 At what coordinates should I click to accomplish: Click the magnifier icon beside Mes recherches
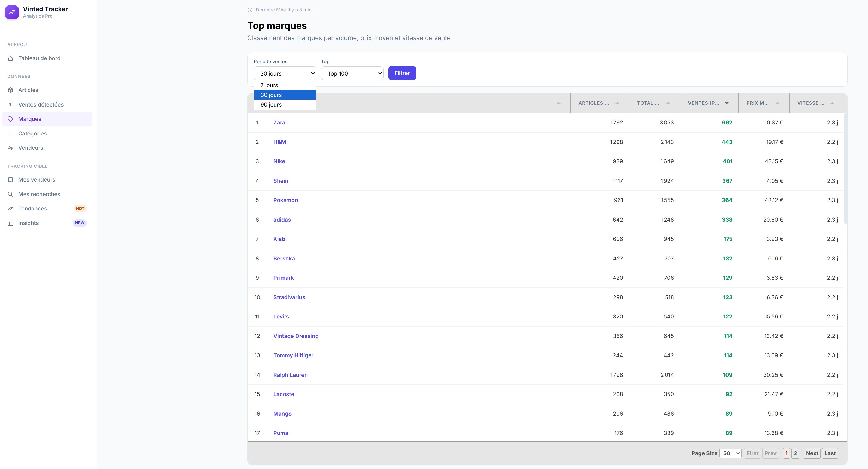[10, 194]
